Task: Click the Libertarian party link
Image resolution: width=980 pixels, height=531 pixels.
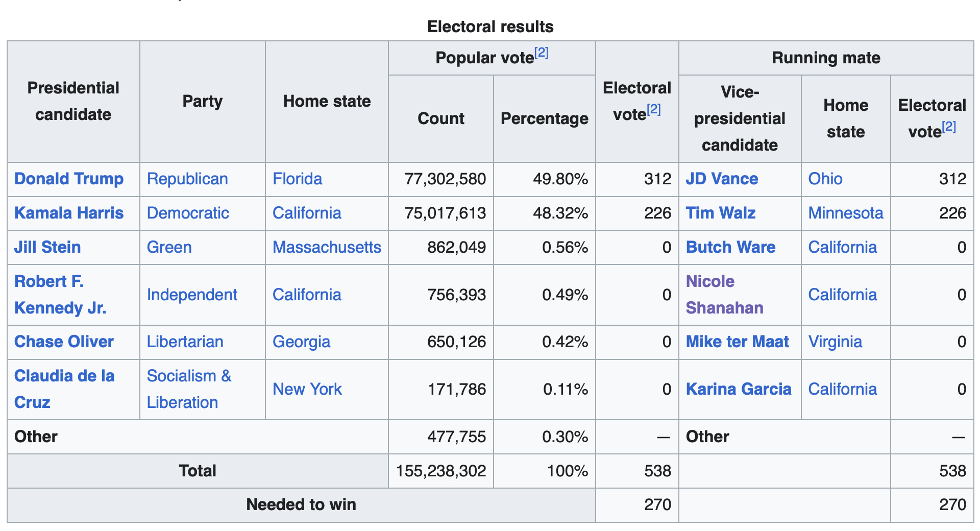Action: coord(185,342)
